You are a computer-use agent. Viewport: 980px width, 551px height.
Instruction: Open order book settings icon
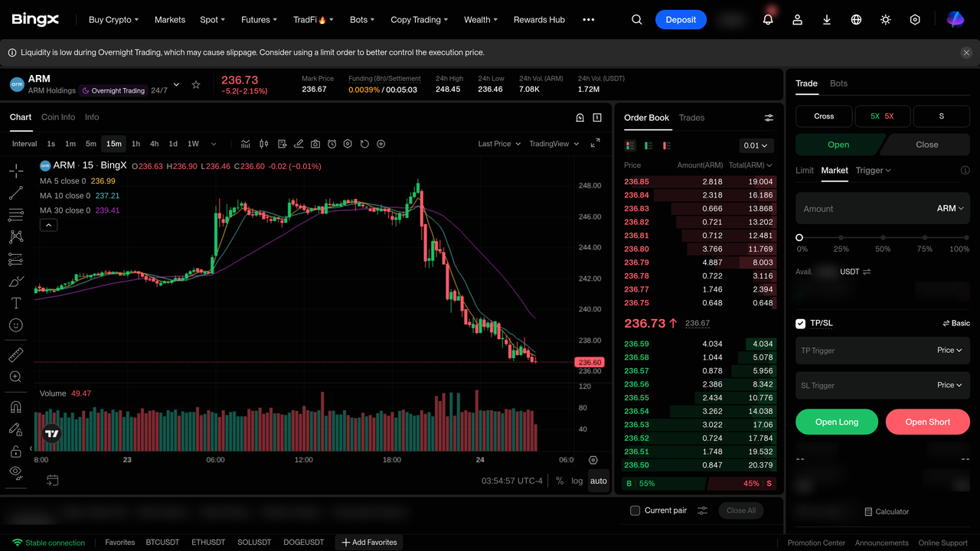(x=769, y=118)
